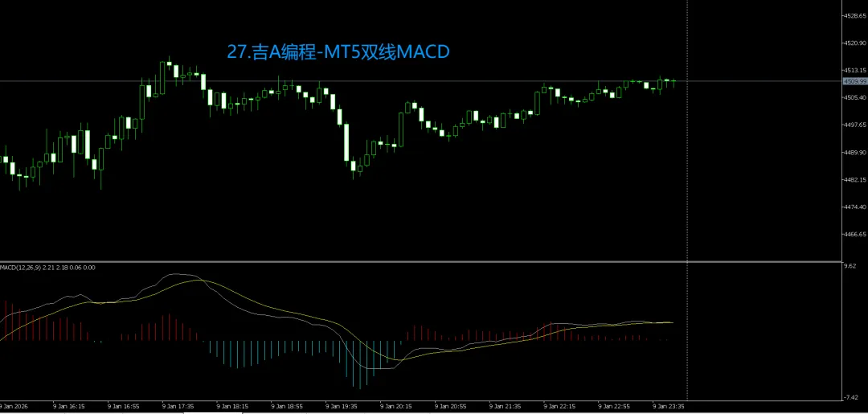Click the MACD(12,26,9) indicator label
Screen dimensions: 868x414
click(x=47, y=268)
